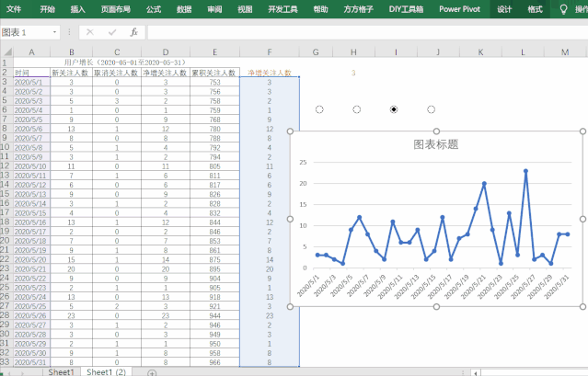
Task: Click the selected third radio button
Action: click(393, 109)
